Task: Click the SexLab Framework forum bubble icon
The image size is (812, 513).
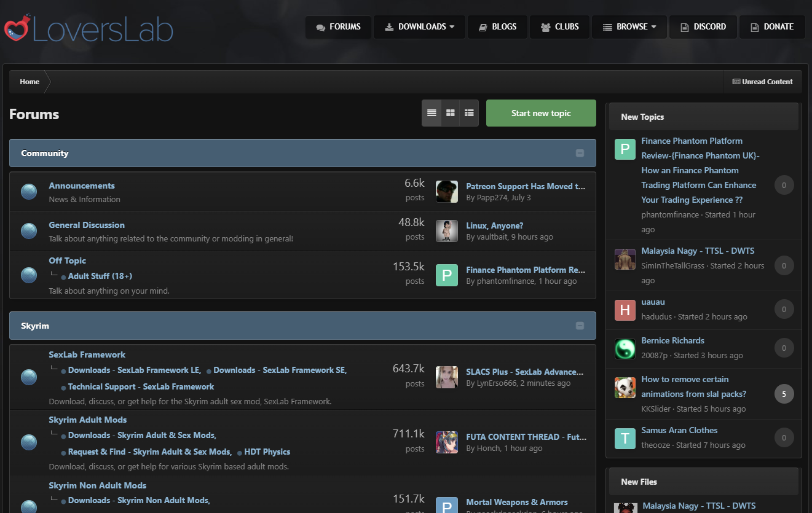Action: [29, 377]
